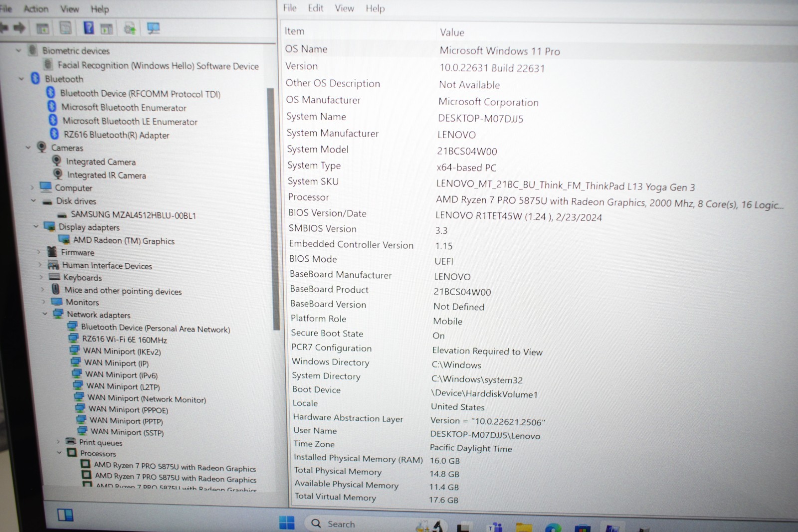798x532 pixels.
Task: Click the Forward arrow in Device Manager toolbar
Action: coord(19,28)
